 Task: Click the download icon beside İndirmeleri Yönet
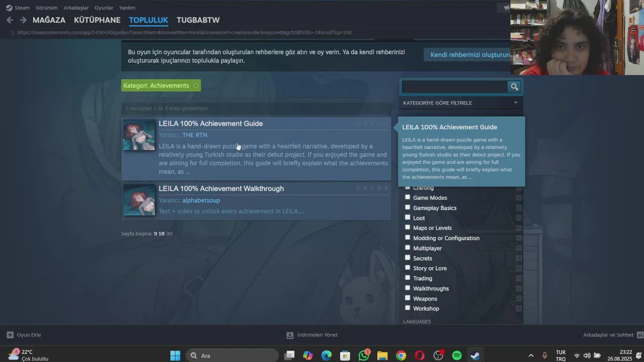(290, 335)
